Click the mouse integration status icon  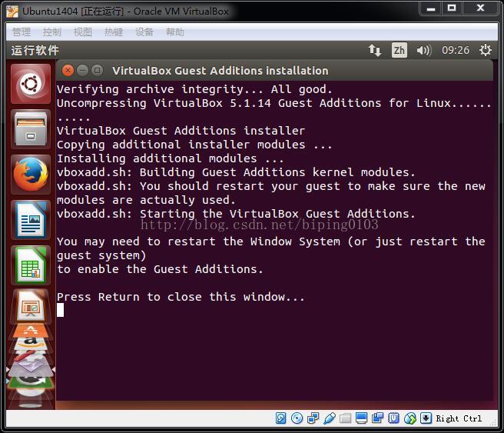coord(409,418)
